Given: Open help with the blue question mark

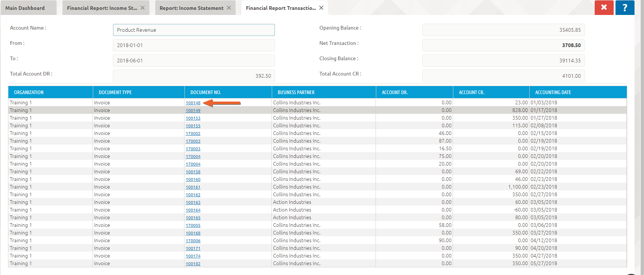Looking at the screenshot, I should coord(625,8).
